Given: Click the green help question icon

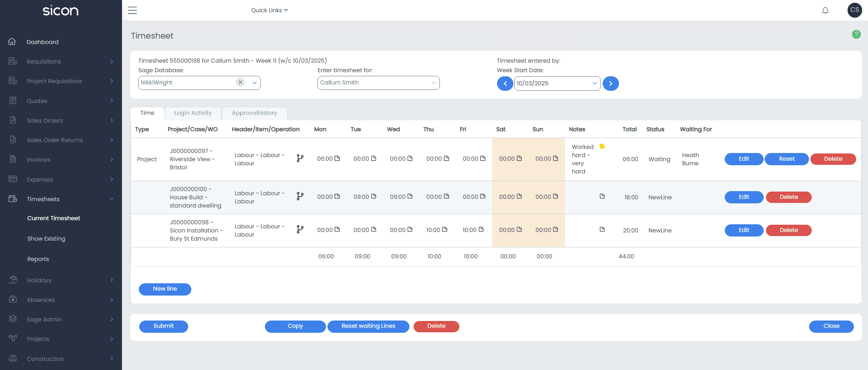Looking at the screenshot, I should [x=856, y=34].
